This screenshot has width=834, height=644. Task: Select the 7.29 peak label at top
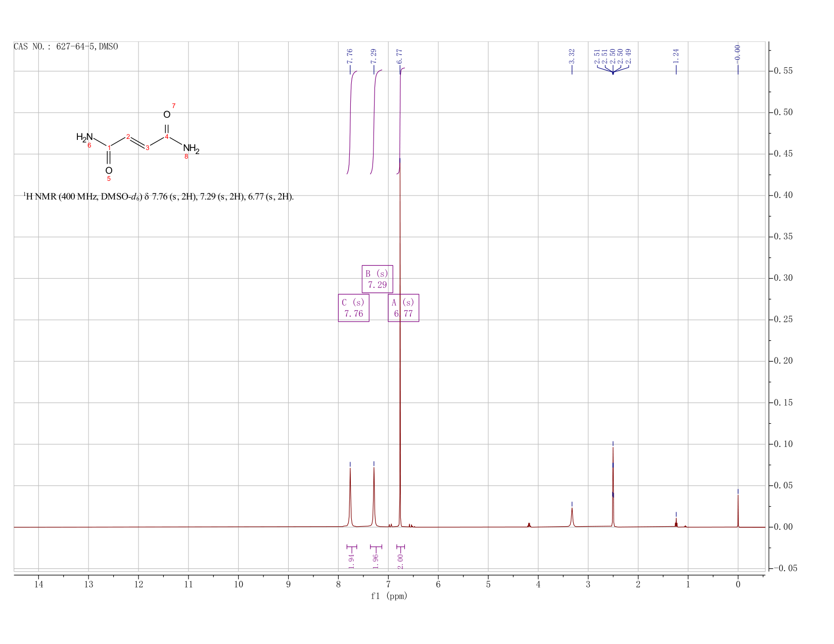374,57
